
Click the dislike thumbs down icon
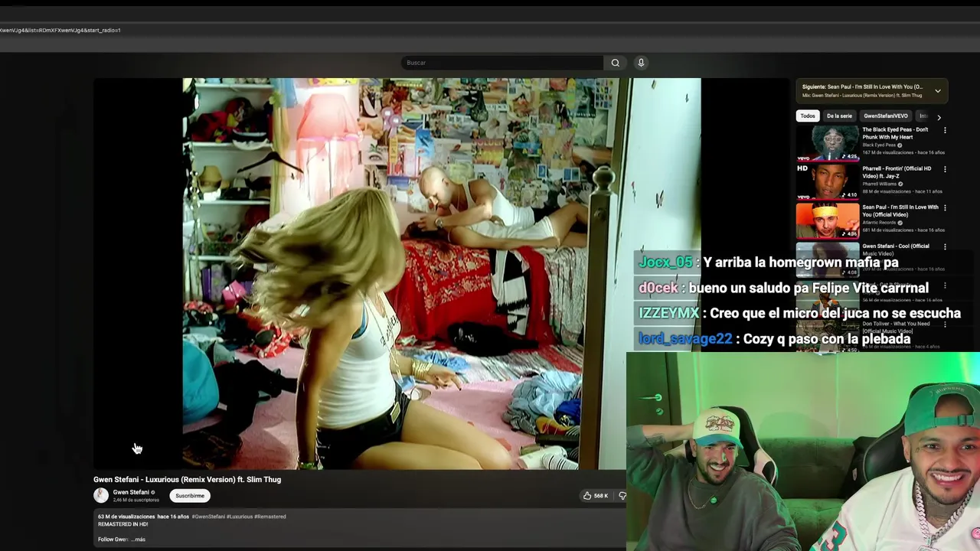pyautogui.click(x=622, y=496)
